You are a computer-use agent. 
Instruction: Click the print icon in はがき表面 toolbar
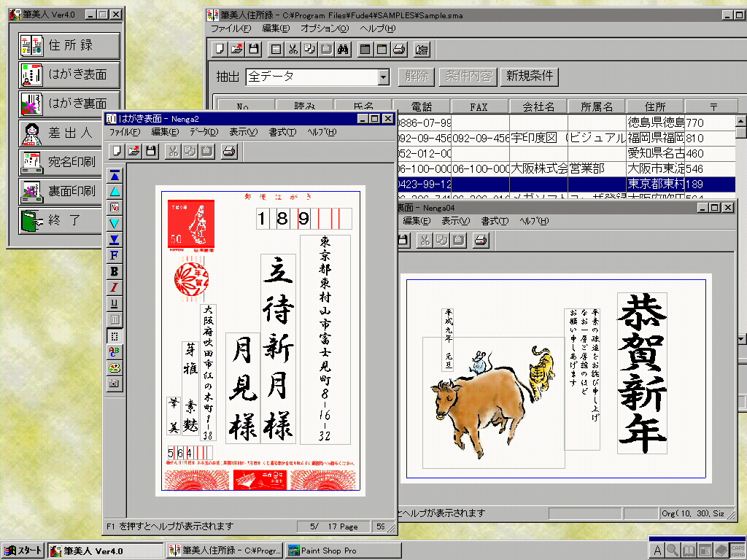[229, 151]
